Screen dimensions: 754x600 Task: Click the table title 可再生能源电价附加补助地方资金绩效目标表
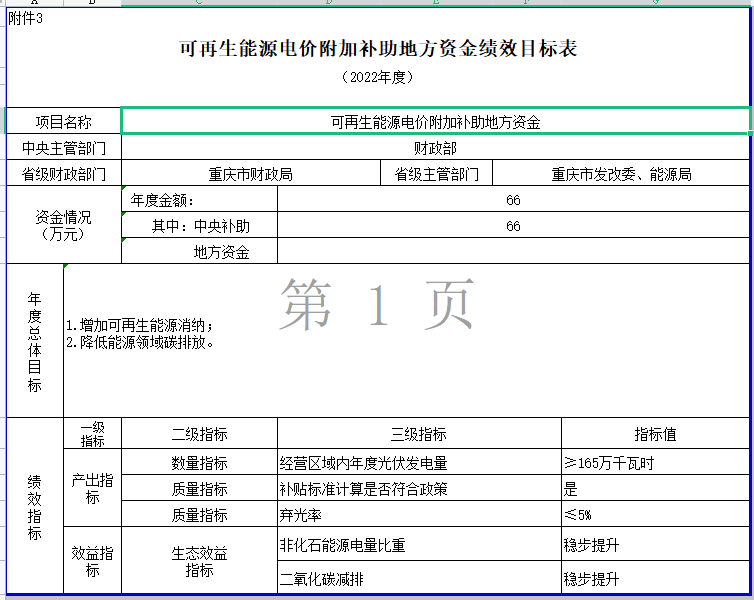tap(377, 48)
